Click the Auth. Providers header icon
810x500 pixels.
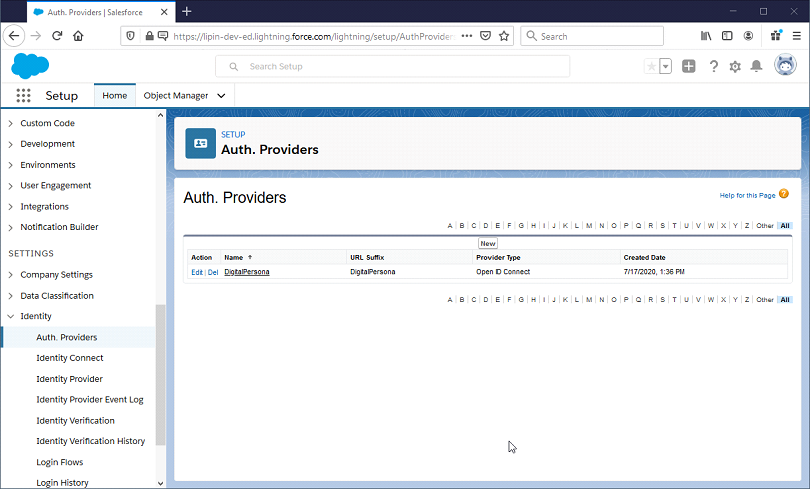pyautogui.click(x=200, y=143)
